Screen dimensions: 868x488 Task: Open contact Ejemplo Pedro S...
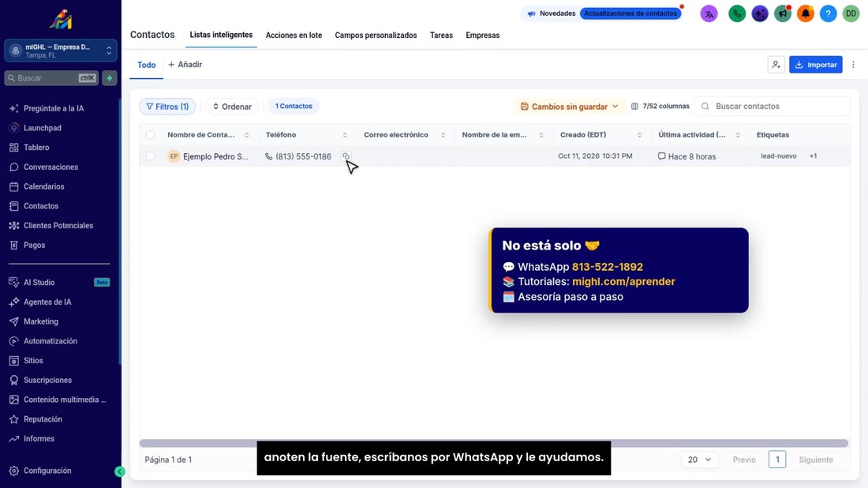(215, 157)
